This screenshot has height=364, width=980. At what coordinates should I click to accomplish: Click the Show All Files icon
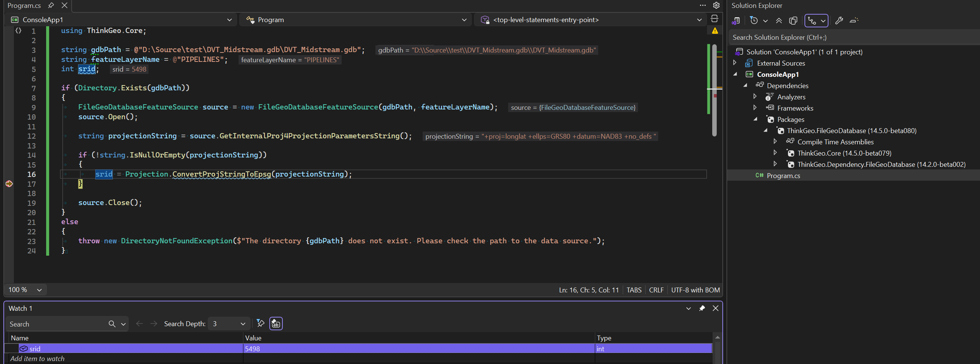tap(793, 21)
